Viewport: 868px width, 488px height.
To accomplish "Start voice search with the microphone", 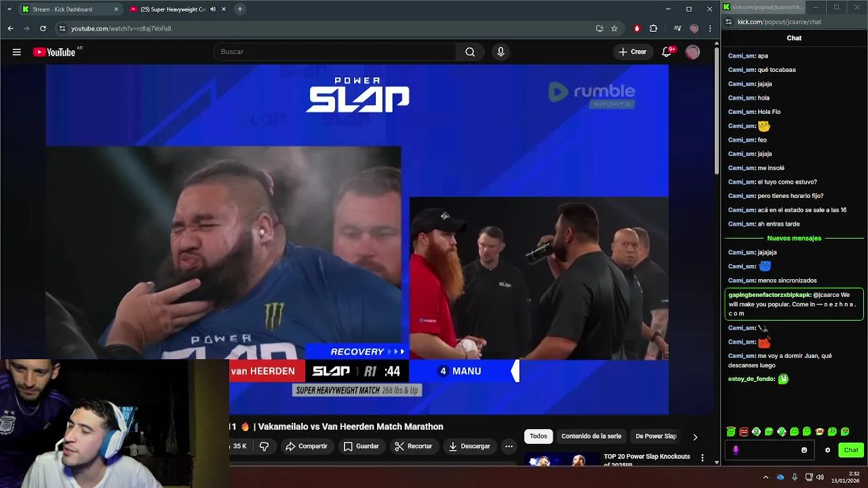I will pos(500,52).
